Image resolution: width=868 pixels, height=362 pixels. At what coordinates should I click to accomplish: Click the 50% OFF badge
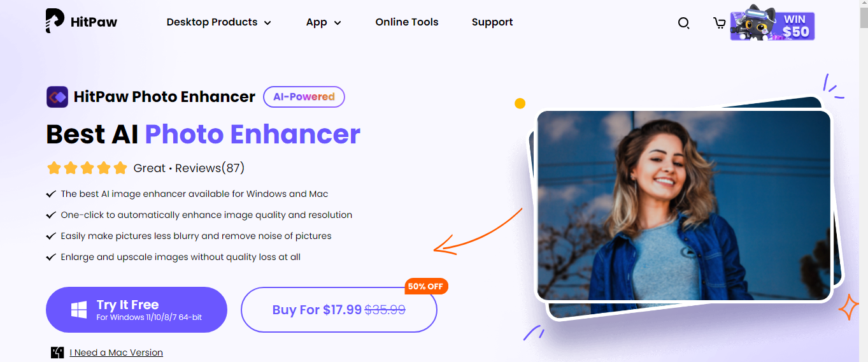(426, 286)
